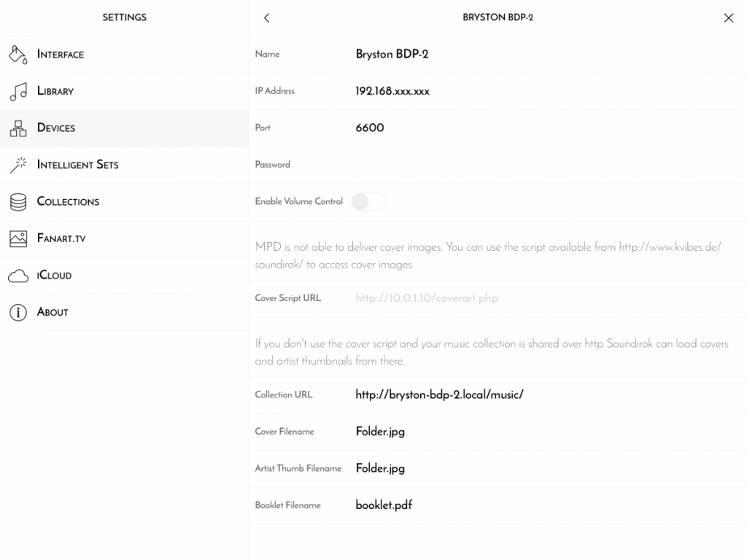Open the Library settings section
The width and height of the screenshot is (747, 560).
(124, 91)
